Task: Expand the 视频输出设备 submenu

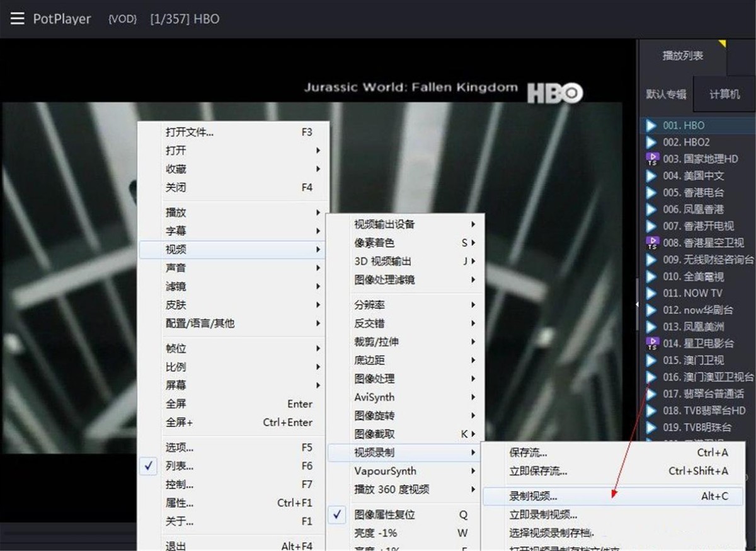Action: click(x=406, y=224)
